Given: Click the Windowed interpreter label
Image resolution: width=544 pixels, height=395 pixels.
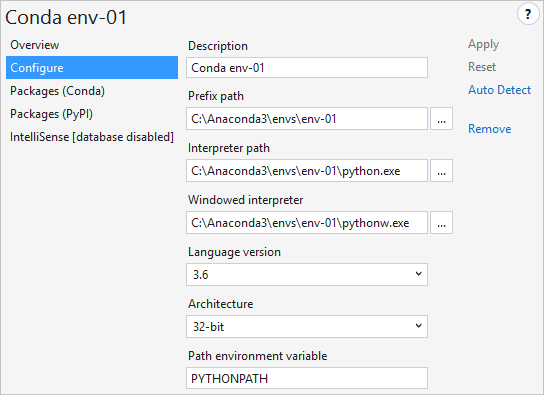Looking at the screenshot, I should 246,200.
